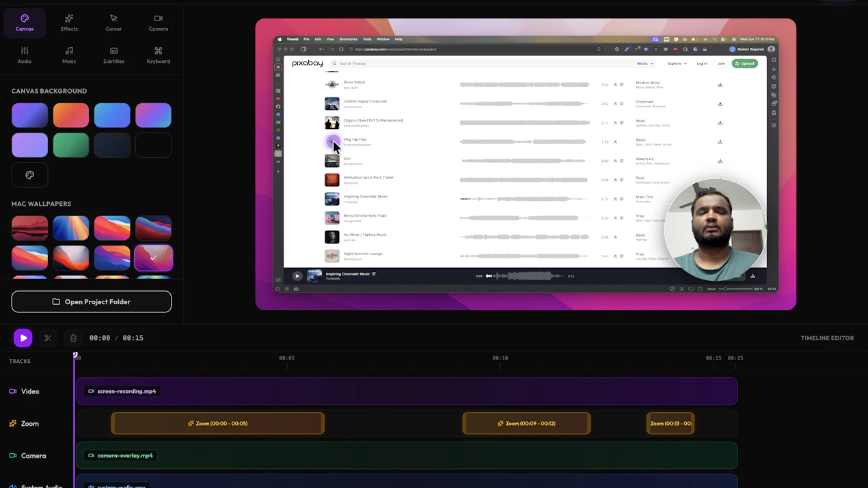868x488 pixels.
Task: Open the Canvas settings tab
Action: (25, 23)
